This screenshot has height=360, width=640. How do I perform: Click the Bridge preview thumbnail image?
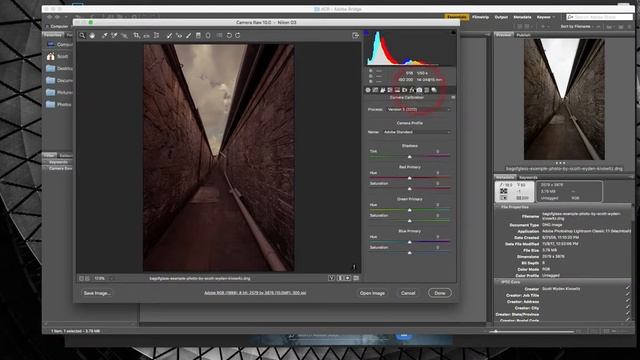coord(564,99)
